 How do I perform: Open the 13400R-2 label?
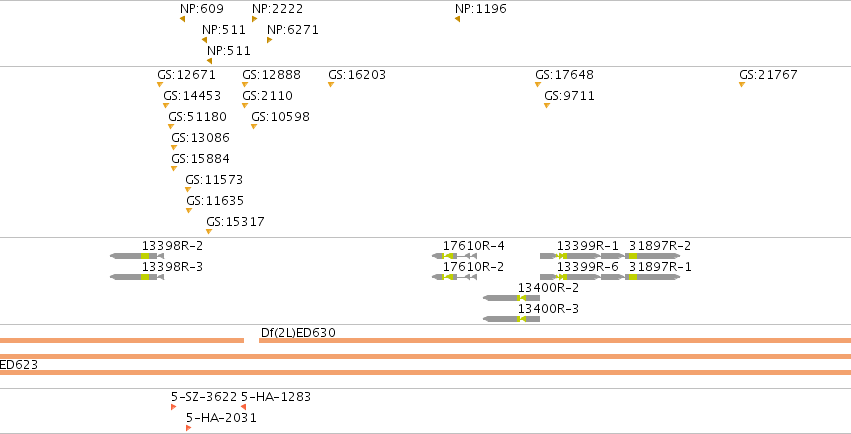tap(548, 288)
